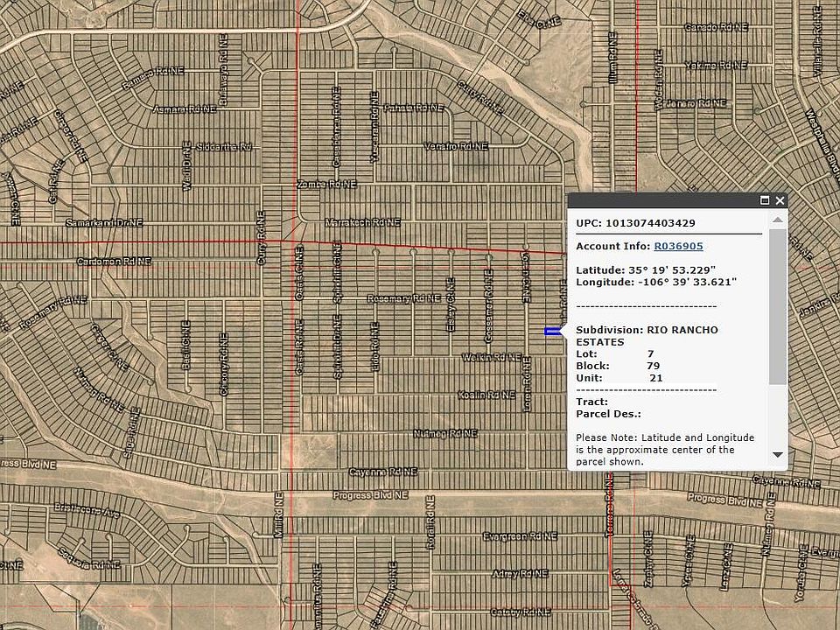The height and width of the screenshot is (630, 840).
Task: Click the Zomba Rd NE road label
Action: [326, 185]
